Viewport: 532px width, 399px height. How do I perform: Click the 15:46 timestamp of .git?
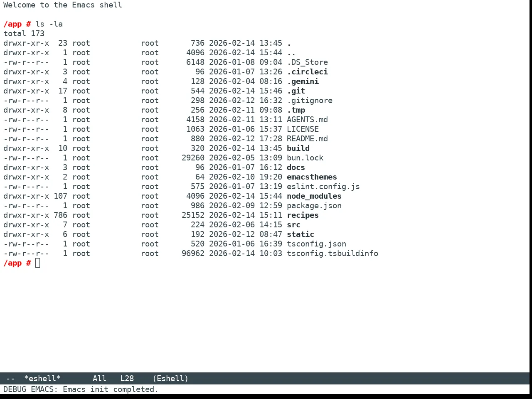click(271, 91)
